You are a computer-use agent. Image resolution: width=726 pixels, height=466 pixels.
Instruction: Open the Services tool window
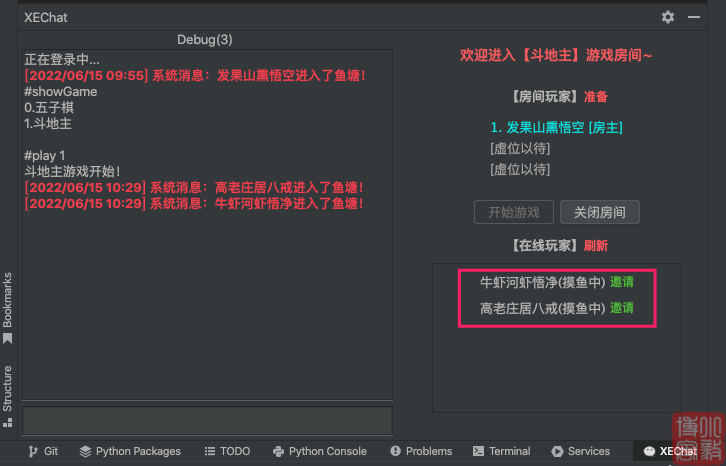pos(581,451)
